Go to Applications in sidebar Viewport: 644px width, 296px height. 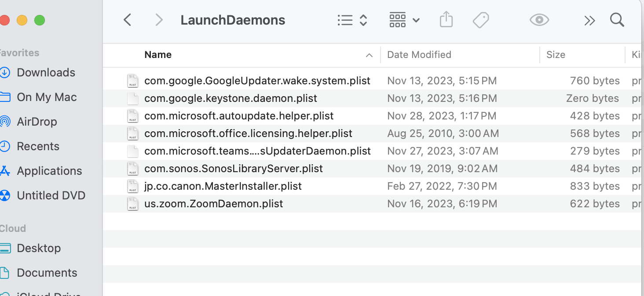tap(49, 171)
